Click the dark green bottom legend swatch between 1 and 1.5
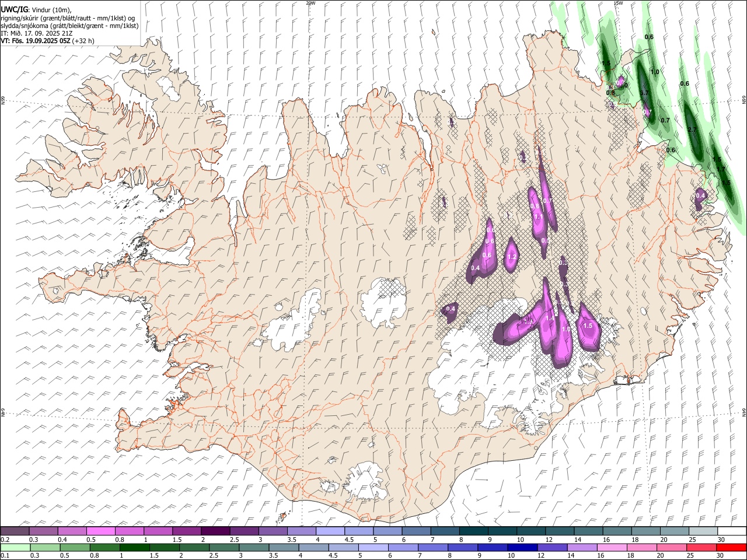 pyautogui.click(x=135, y=547)
